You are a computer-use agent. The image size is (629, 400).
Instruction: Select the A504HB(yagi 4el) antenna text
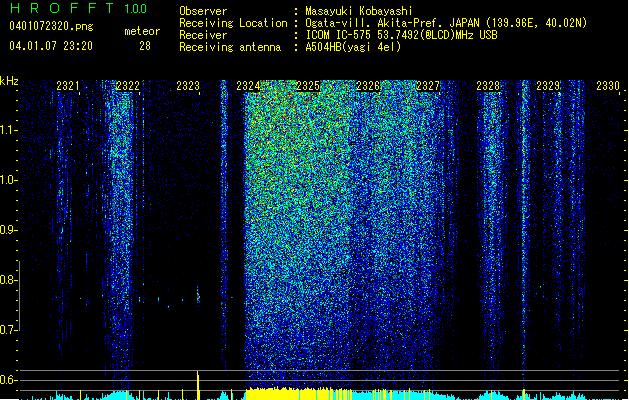[353, 47]
